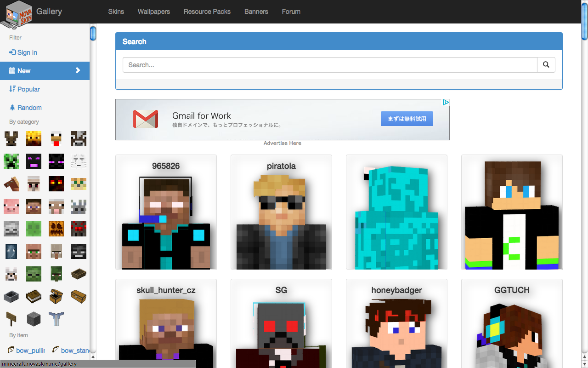Select the spider category icon
The height and width of the screenshot is (368, 588).
[79, 229]
